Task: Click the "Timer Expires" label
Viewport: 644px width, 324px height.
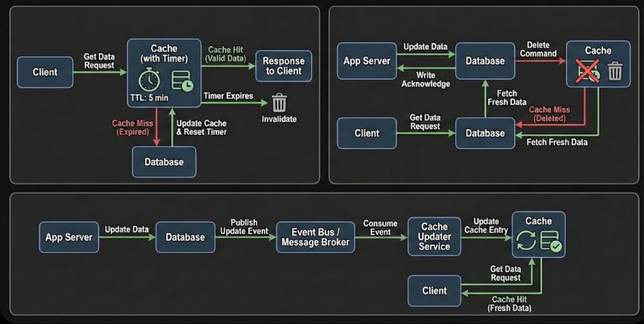Action: pyautogui.click(x=228, y=96)
